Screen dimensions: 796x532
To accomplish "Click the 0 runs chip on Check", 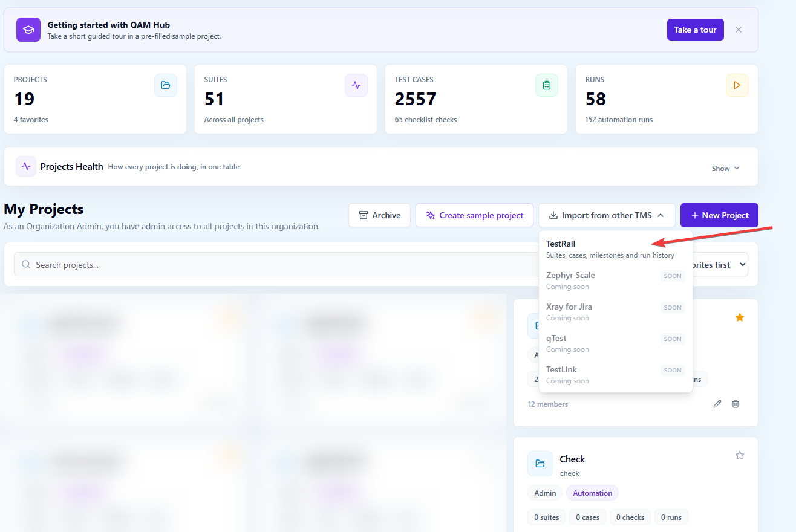I will tap(671, 517).
